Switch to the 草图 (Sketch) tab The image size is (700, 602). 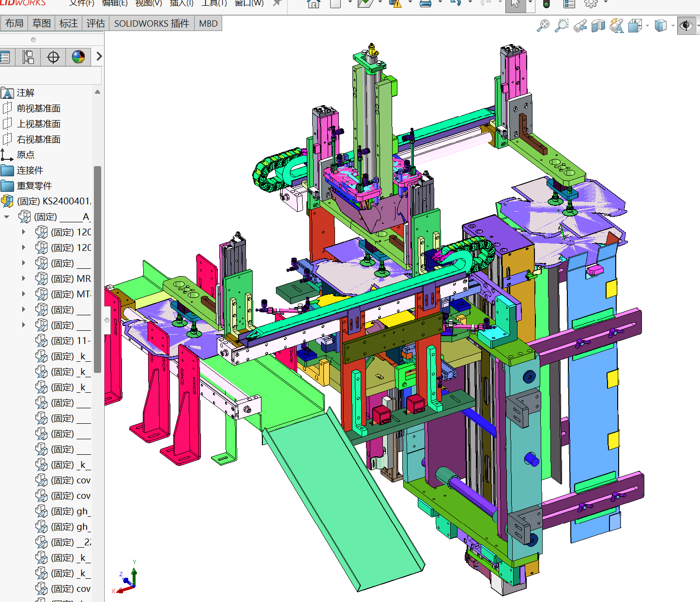(x=42, y=23)
